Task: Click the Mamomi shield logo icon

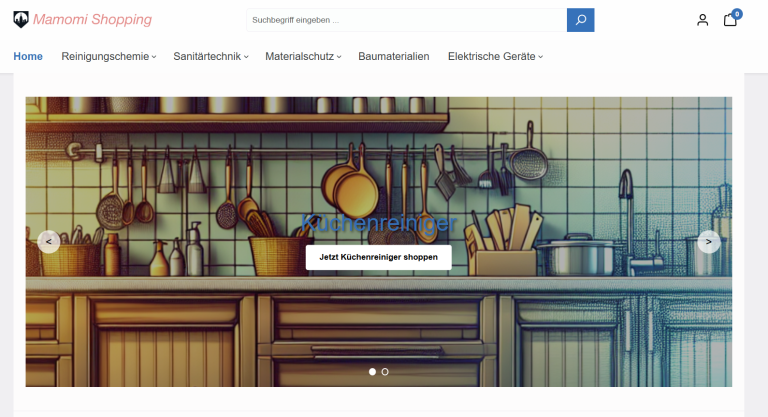Action: pyautogui.click(x=21, y=19)
